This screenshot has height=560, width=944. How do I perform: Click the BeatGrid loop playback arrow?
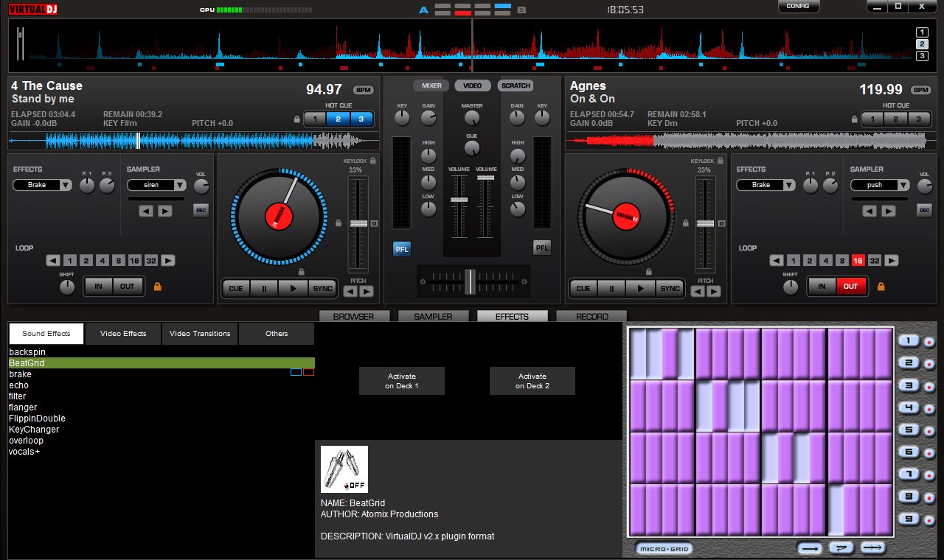click(841, 548)
